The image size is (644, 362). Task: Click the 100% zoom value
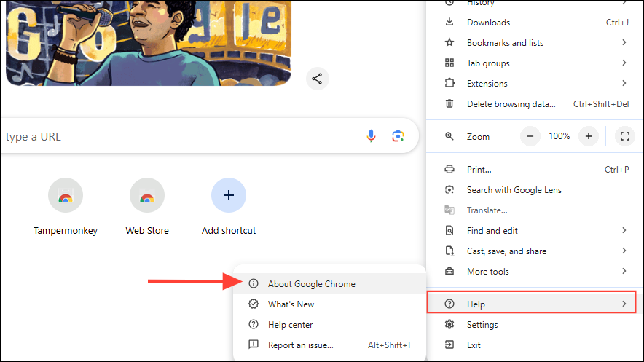point(559,136)
